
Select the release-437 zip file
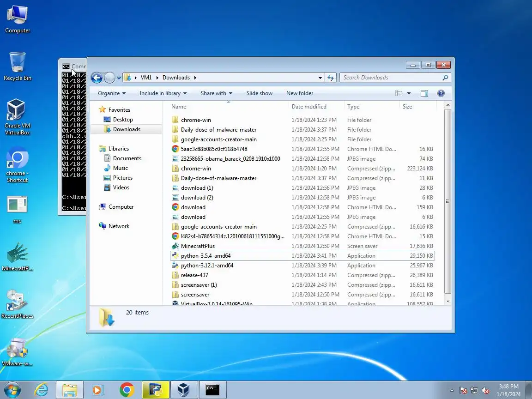[x=302, y=275]
